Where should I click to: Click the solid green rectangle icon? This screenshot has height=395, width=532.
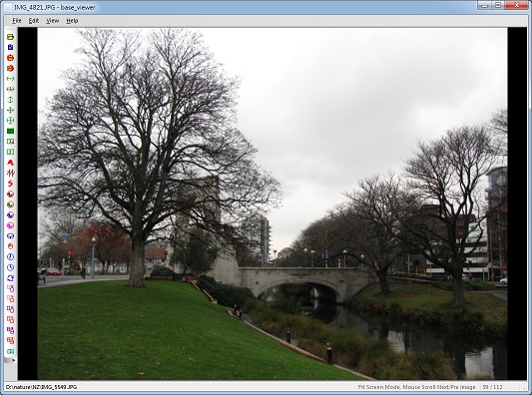tap(11, 132)
